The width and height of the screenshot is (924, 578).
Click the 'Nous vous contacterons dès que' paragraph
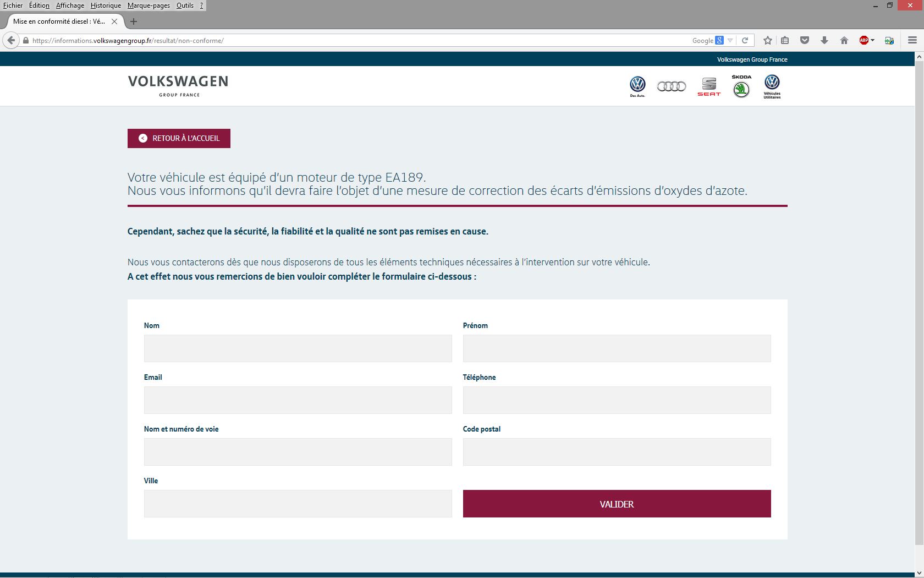(x=389, y=262)
